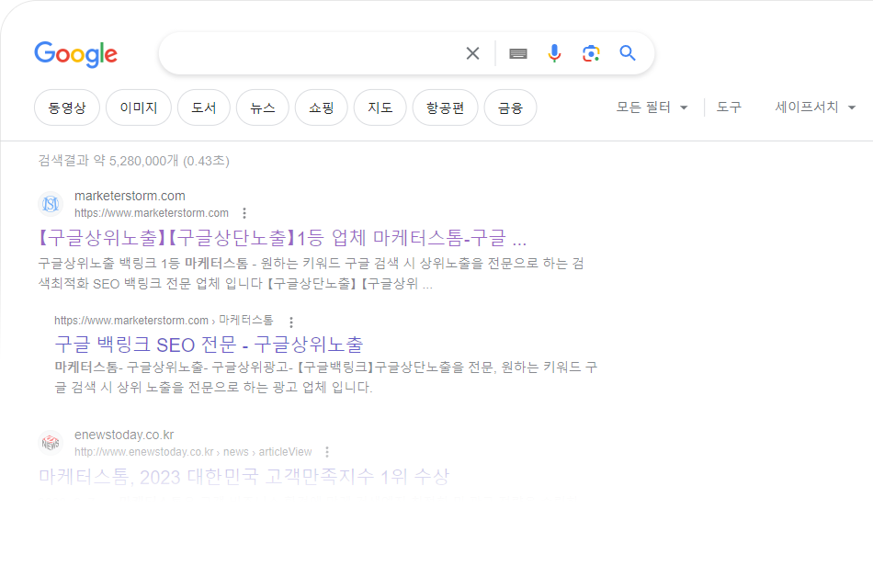Open more options for 마케터스톰 sub-result

click(291, 322)
